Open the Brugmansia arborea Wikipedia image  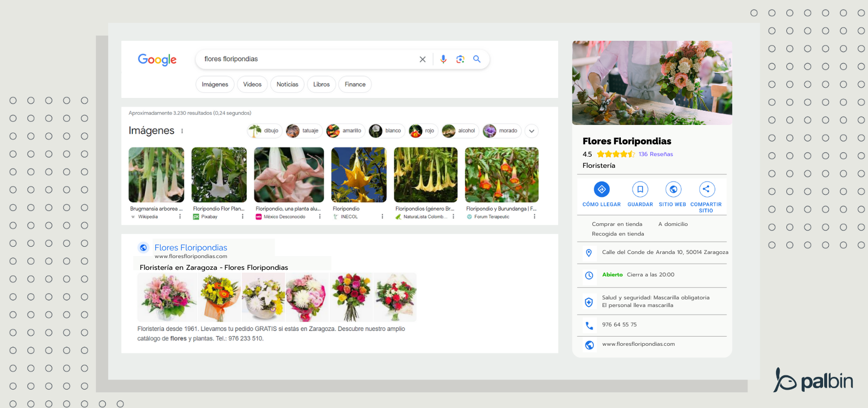156,175
